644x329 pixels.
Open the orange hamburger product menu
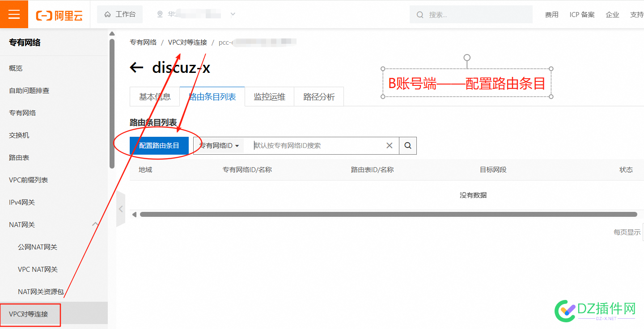click(x=14, y=14)
